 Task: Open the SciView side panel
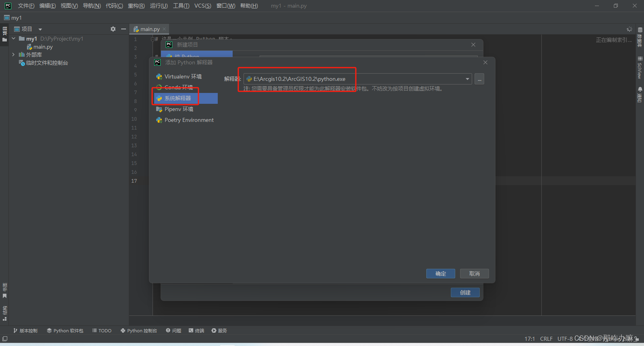tap(640, 68)
